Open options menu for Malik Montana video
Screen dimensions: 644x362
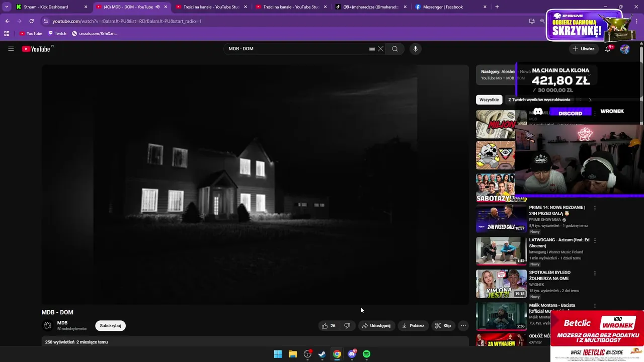click(x=595, y=306)
